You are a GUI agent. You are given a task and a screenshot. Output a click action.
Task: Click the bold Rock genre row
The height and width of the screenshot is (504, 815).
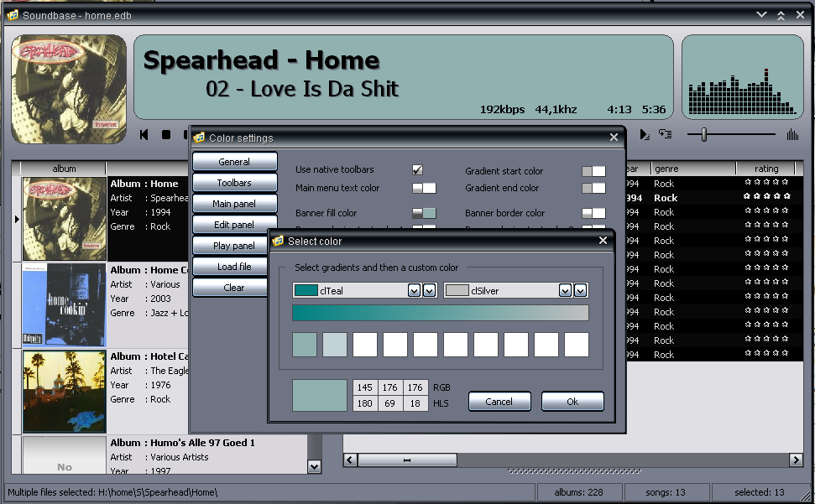(x=666, y=198)
